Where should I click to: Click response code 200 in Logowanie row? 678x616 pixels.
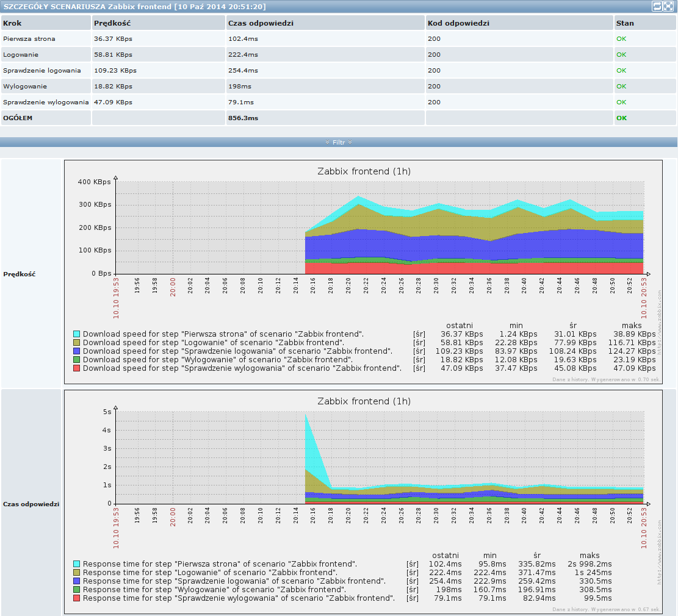click(434, 55)
